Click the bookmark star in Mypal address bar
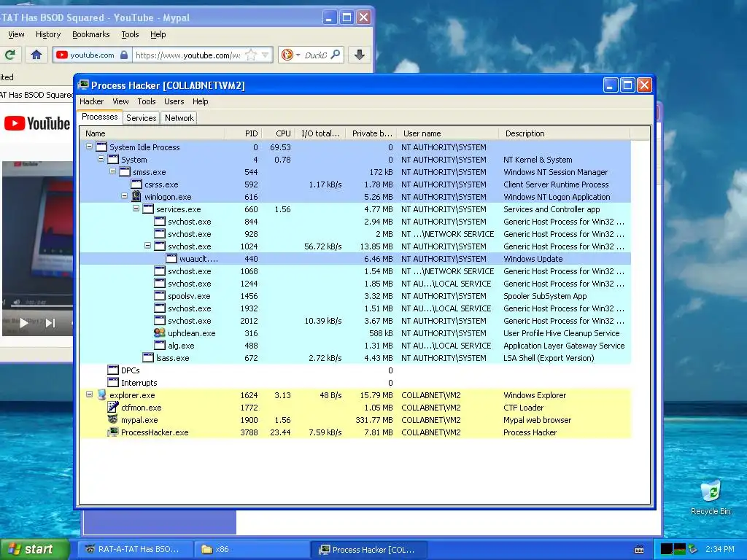 (251, 55)
